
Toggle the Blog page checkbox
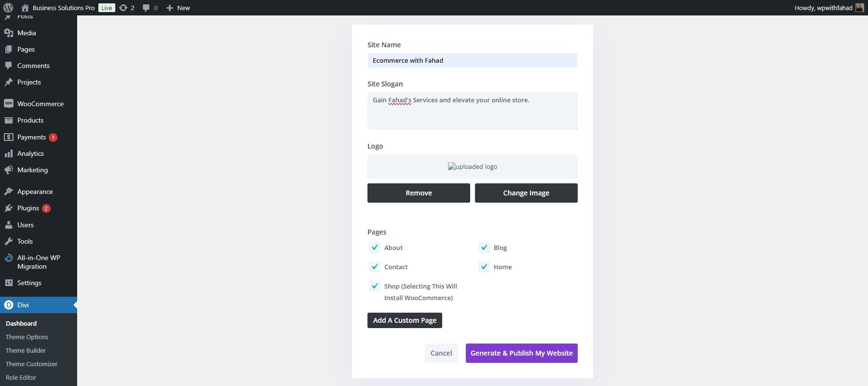[x=484, y=248]
